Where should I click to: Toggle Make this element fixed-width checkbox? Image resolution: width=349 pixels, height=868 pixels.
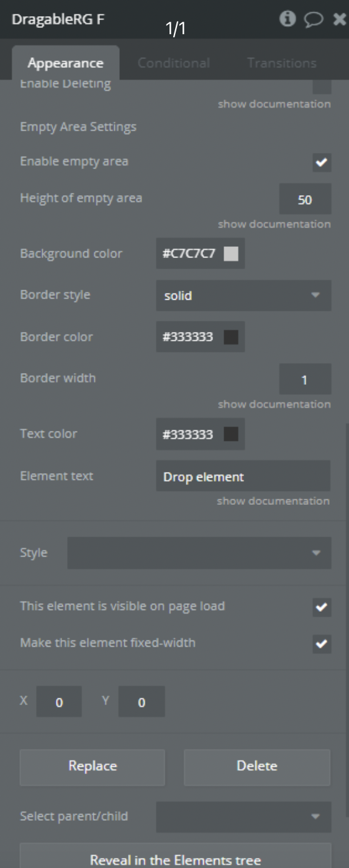(322, 645)
